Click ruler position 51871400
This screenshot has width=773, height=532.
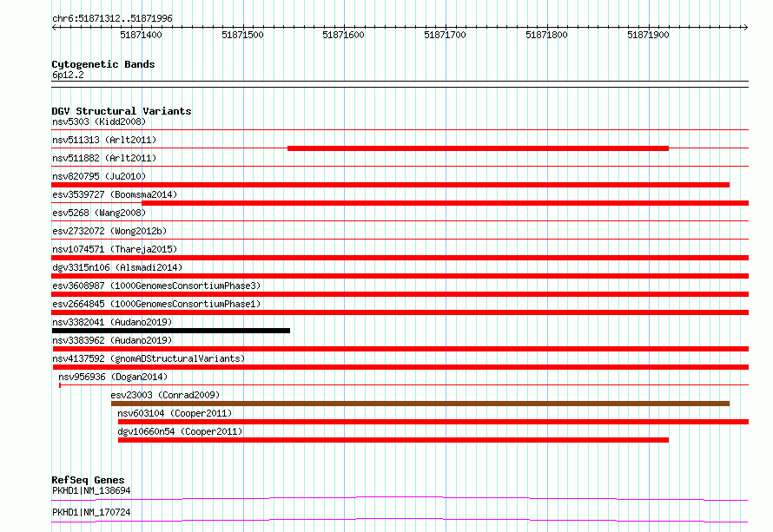(141, 35)
